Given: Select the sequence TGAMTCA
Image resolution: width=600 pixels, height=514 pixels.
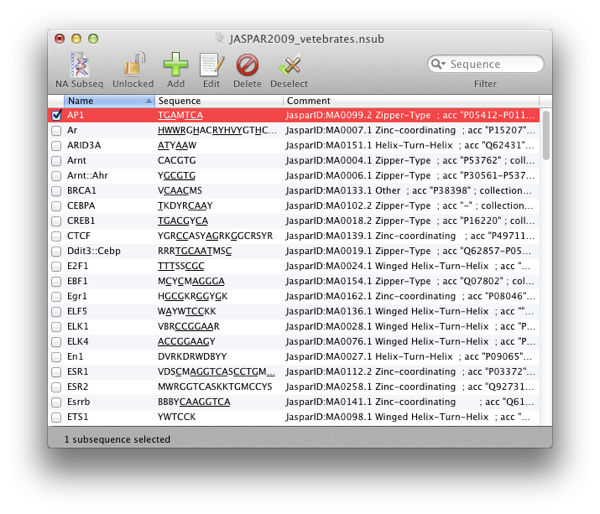Looking at the screenshot, I should click(180, 115).
